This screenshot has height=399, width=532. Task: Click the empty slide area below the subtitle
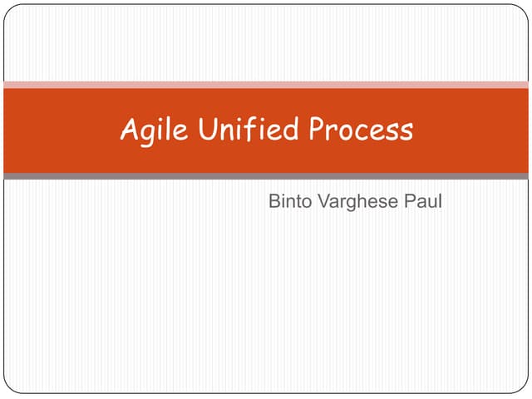[x=266, y=308]
